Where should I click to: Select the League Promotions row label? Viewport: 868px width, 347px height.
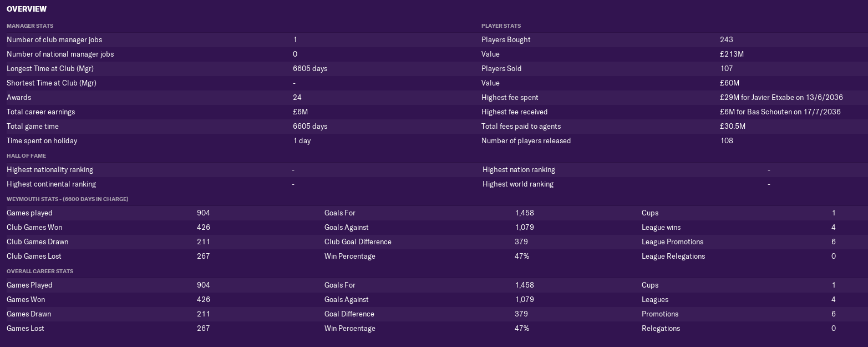point(672,242)
